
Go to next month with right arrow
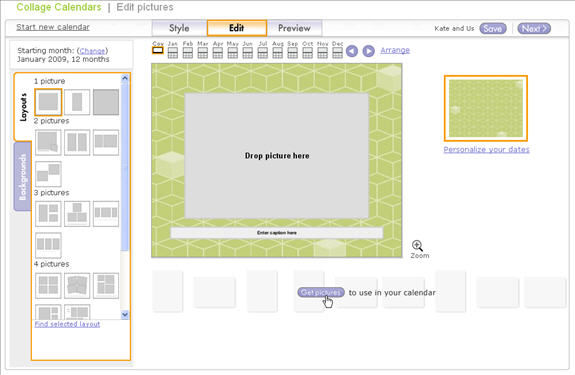[369, 51]
